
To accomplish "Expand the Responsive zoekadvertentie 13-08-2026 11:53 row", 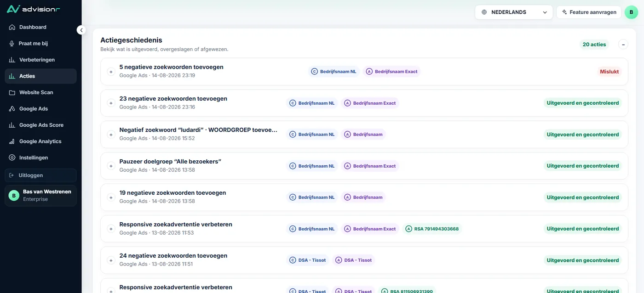I will click(111, 229).
